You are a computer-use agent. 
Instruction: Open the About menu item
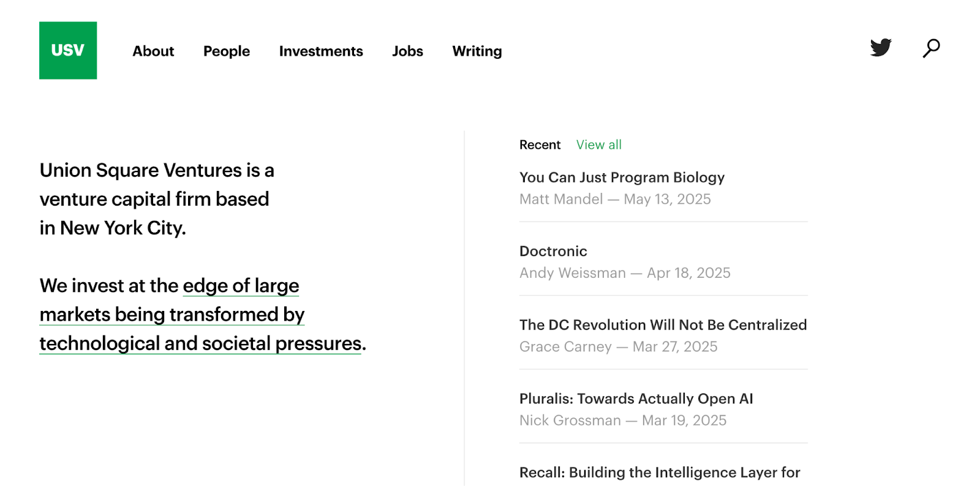[153, 51]
